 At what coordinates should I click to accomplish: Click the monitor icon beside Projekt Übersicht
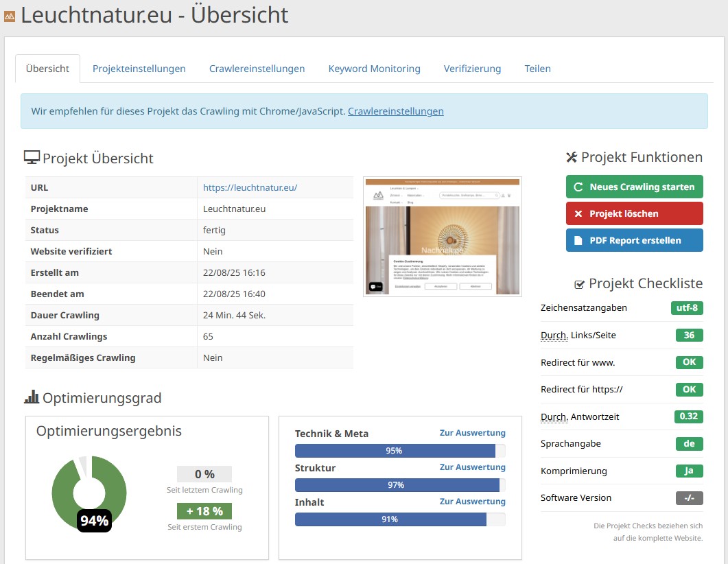coord(30,156)
